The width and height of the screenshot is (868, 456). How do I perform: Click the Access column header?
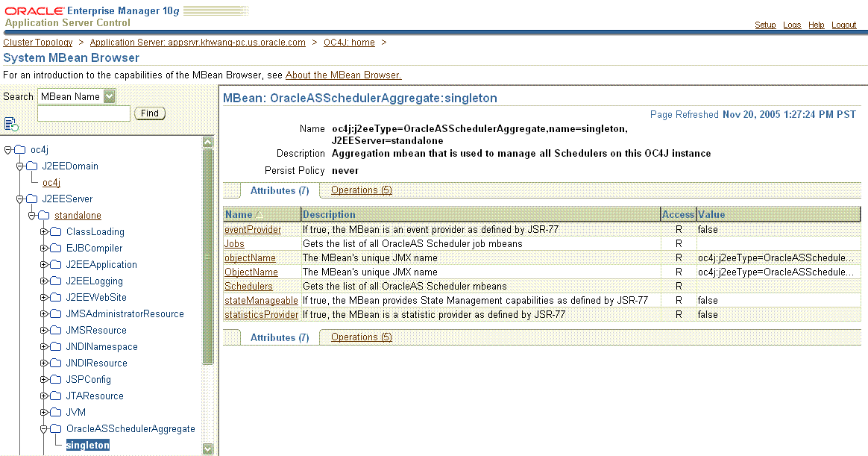678,214
